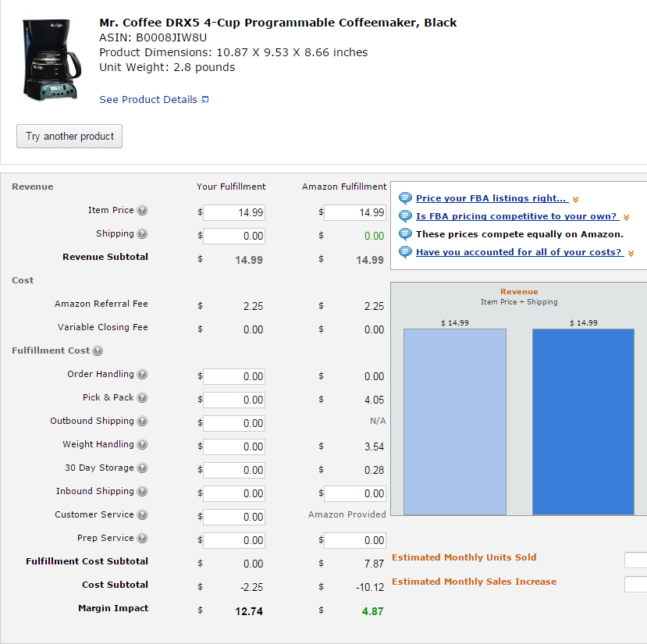Click Mr. Coffee coffeemaker product image
This screenshot has width=647, height=644.
point(52,60)
